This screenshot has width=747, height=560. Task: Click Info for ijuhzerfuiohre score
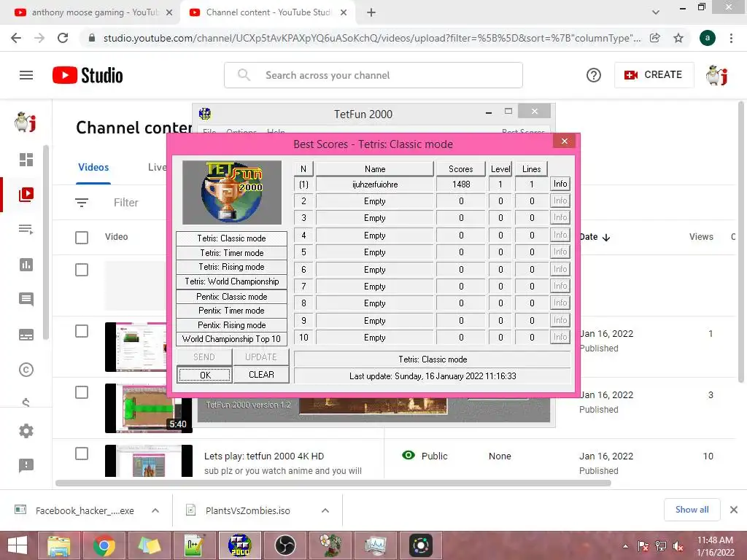tap(560, 184)
